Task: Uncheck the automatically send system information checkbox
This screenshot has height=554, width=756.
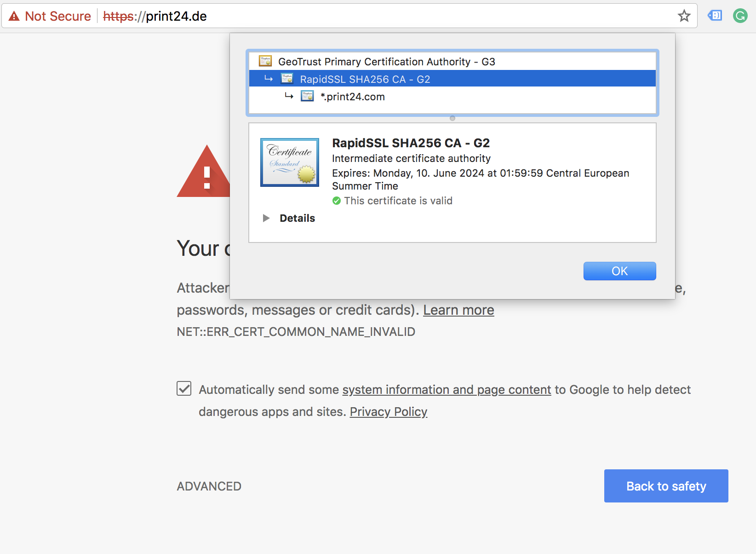Action: pos(184,388)
